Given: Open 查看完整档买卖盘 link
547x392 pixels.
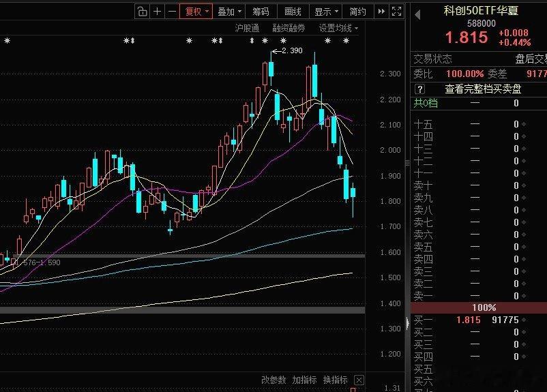Looking at the screenshot, I should point(483,89).
